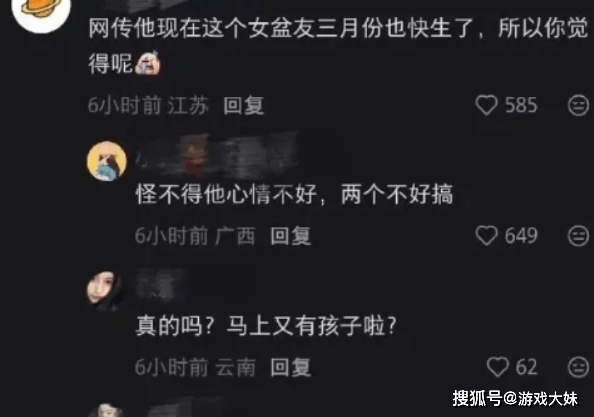
Task: Click the 搜狐号@游戏大妹 watermark
Action: pyautogui.click(x=515, y=398)
